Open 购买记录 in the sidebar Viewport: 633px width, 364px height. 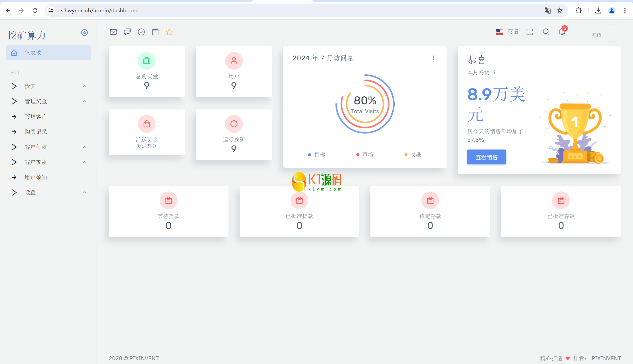(48, 132)
